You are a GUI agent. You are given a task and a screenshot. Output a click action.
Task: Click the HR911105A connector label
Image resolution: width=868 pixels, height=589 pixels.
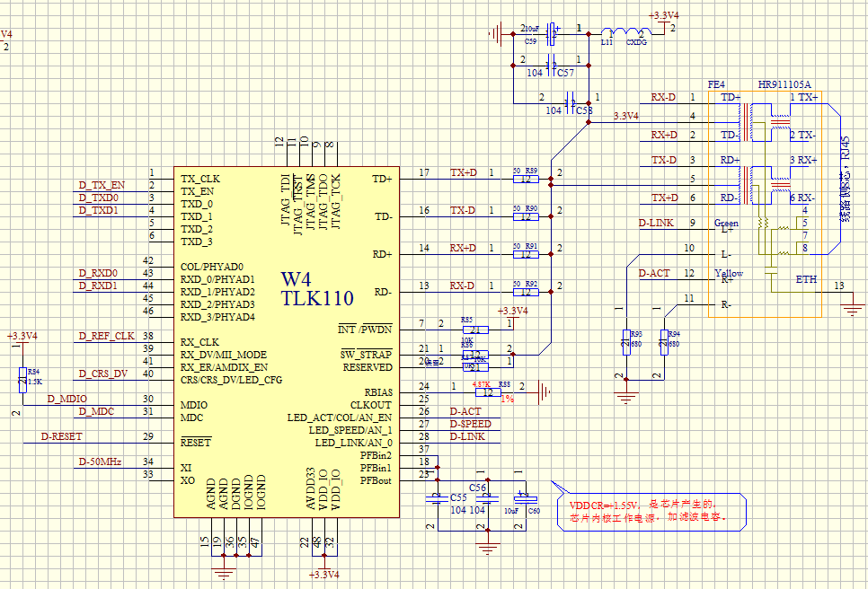[x=784, y=84]
